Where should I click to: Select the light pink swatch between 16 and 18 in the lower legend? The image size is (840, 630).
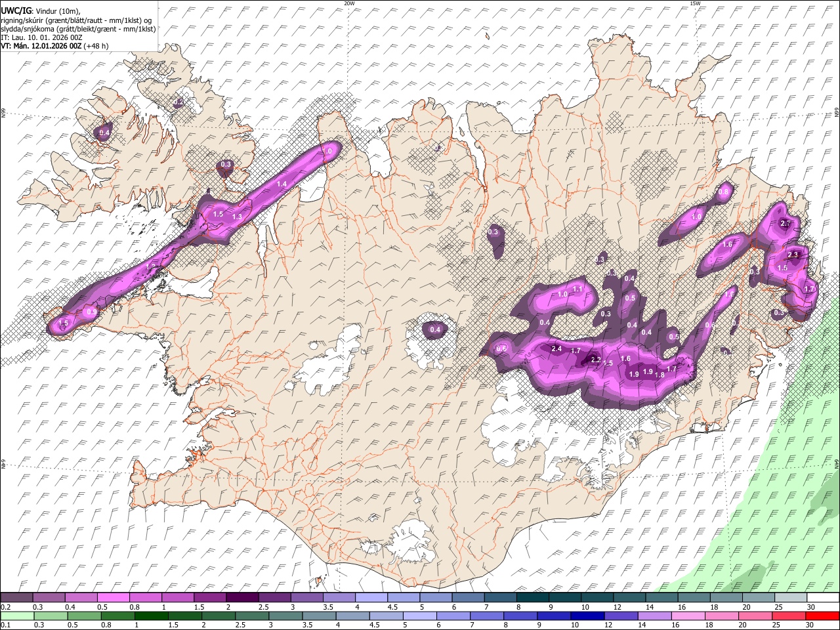688,616
